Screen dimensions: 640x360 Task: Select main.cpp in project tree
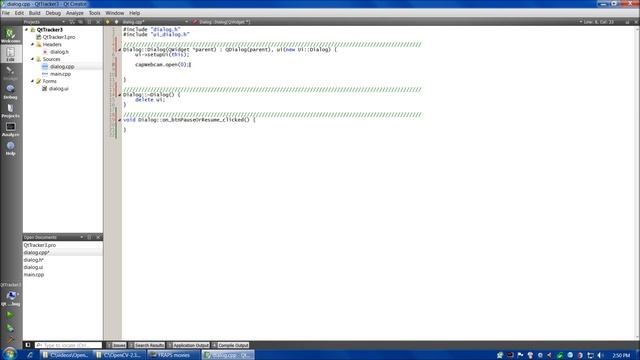(60, 74)
